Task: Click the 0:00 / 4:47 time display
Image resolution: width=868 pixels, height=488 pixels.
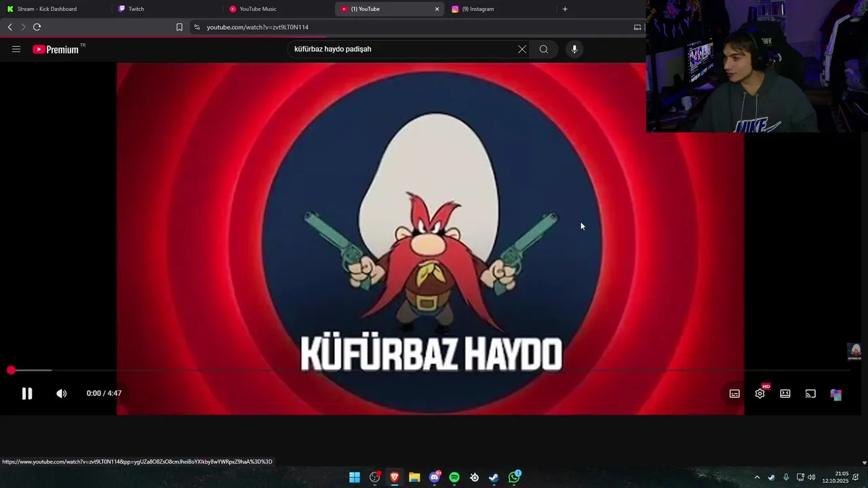Action: [x=104, y=393]
